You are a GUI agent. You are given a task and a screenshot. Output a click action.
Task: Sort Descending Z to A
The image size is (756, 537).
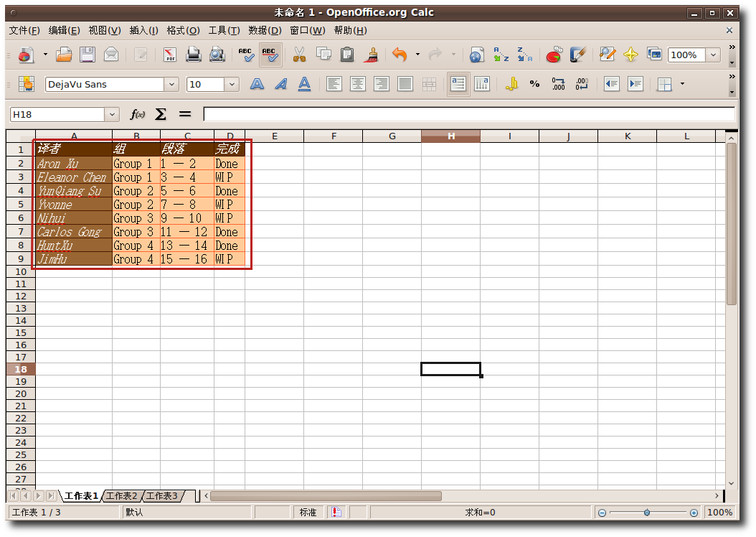(x=524, y=55)
